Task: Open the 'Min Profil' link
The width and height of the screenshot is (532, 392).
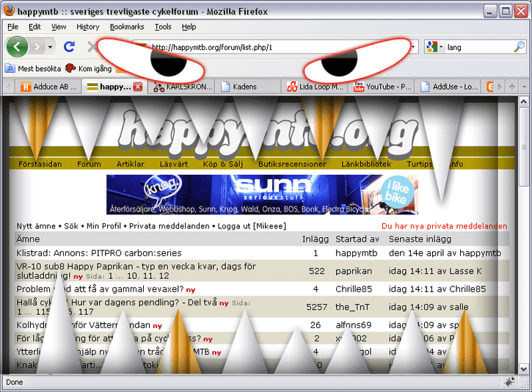Action: [104, 226]
